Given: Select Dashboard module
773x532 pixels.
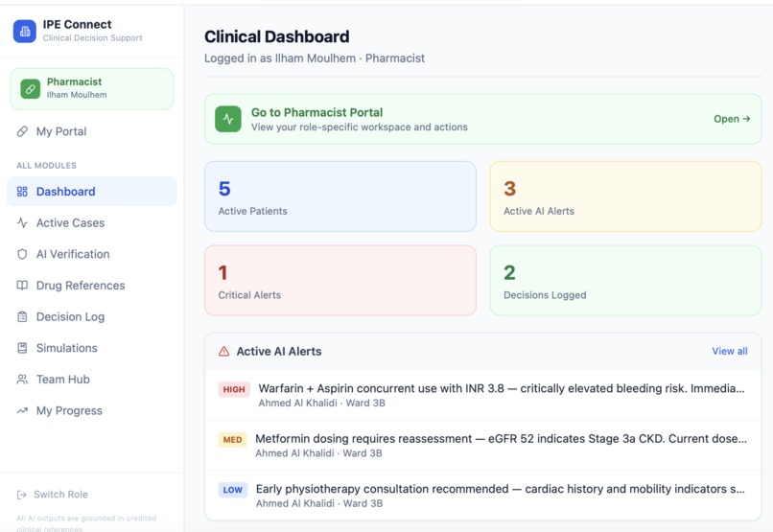Looking at the screenshot, I should [x=92, y=192].
